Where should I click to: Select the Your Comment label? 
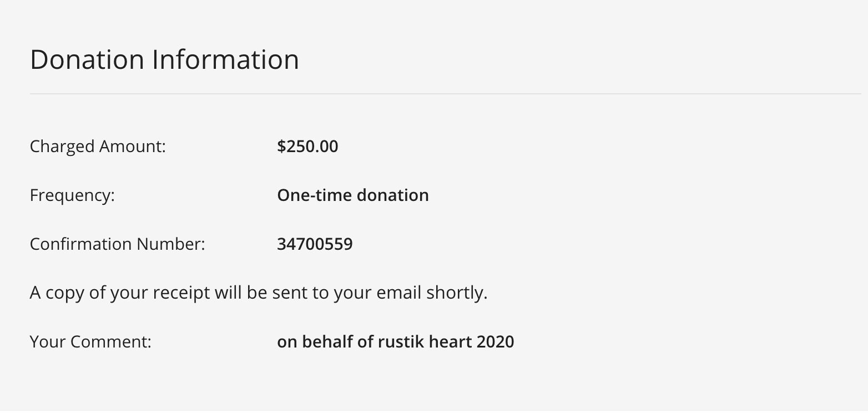click(x=90, y=342)
